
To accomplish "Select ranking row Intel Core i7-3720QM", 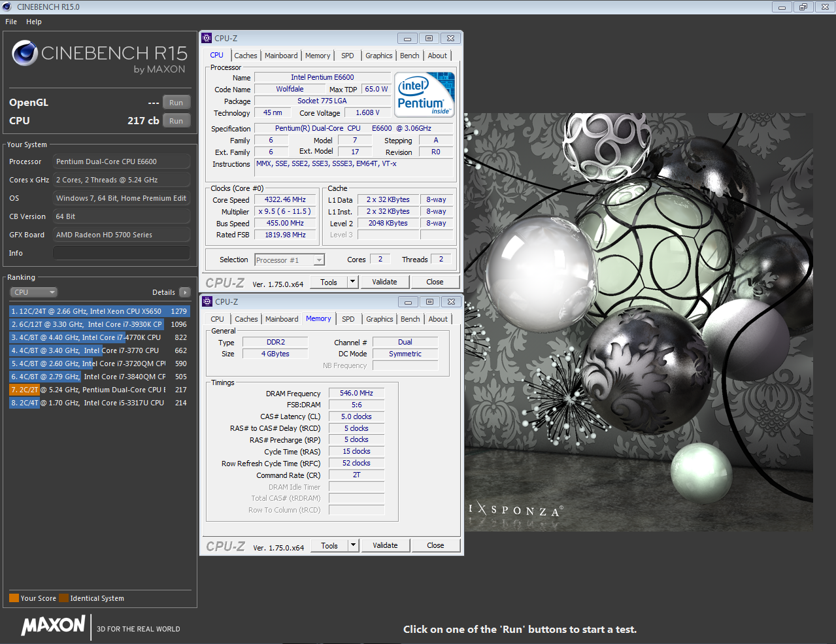I will pyautogui.click(x=99, y=364).
